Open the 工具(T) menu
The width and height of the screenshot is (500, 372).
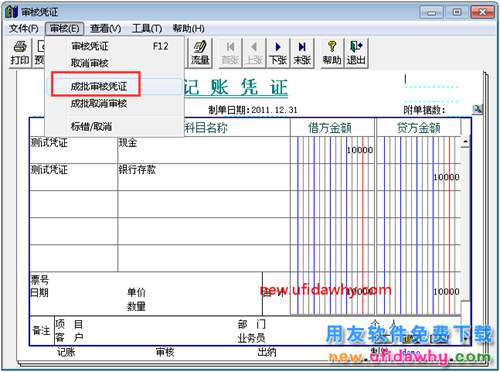tap(147, 29)
